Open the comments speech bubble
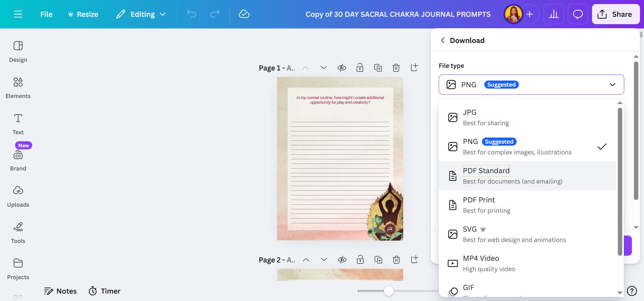 pos(578,14)
